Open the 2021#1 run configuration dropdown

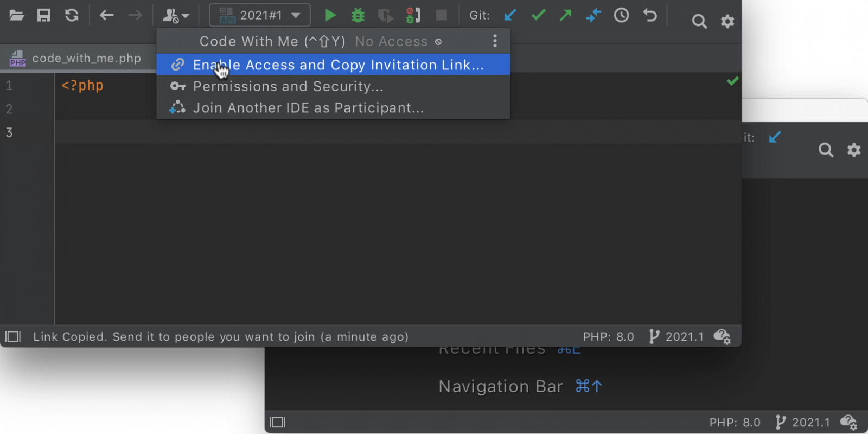(260, 15)
